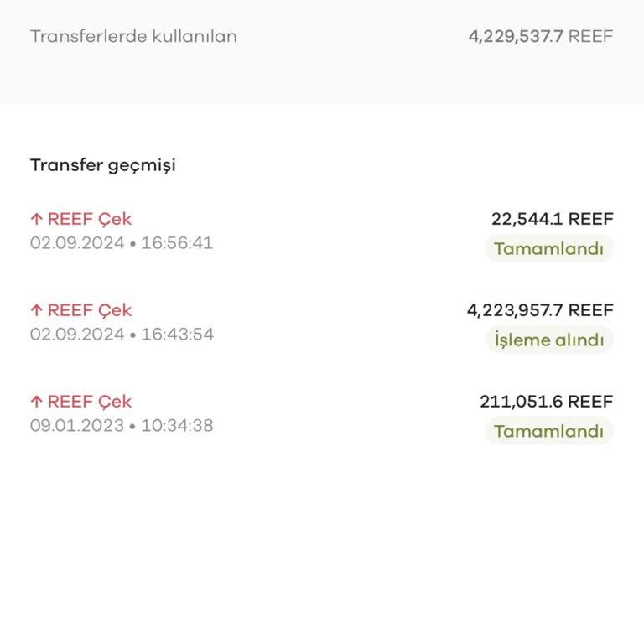The width and height of the screenshot is (644, 644).
Task: Select the 4,223,957.7 REEF amount
Action: click(540, 310)
